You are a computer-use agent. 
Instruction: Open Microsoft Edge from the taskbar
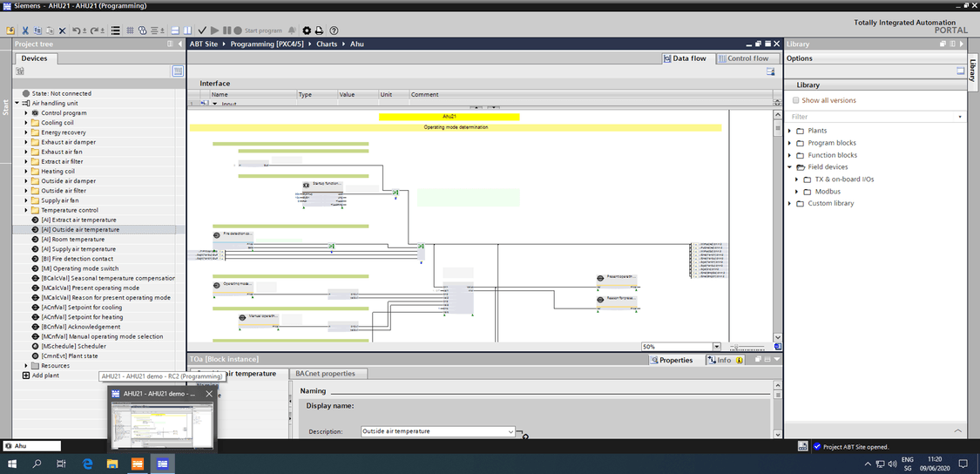(88, 464)
